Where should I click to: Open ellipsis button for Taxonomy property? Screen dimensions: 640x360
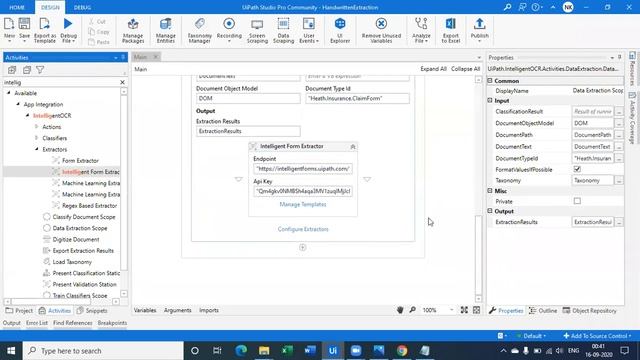pos(619,180)
